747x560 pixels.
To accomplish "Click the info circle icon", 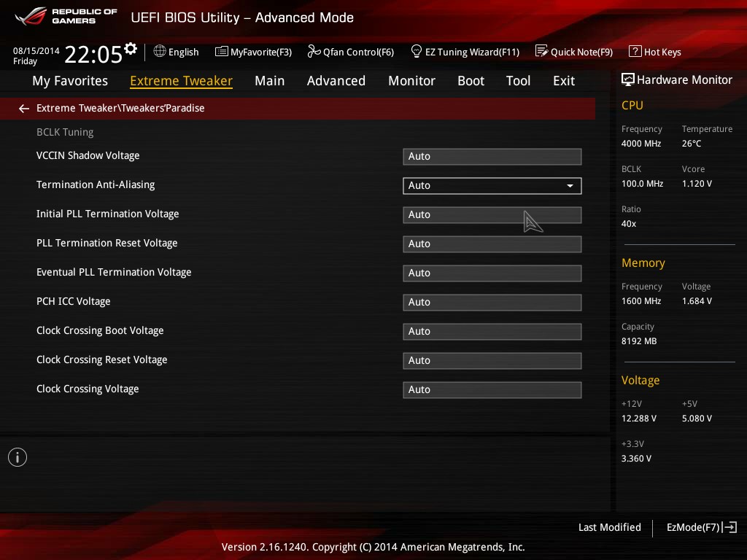I will [x=18, y=457].
